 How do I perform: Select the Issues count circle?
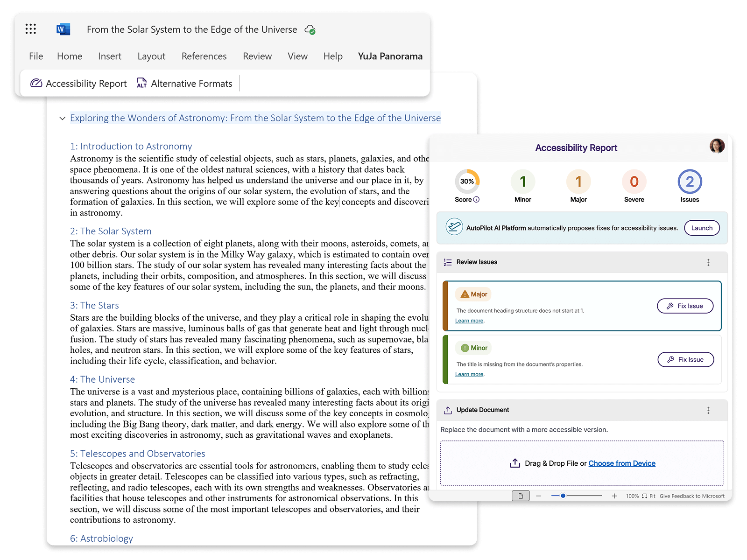690,182
